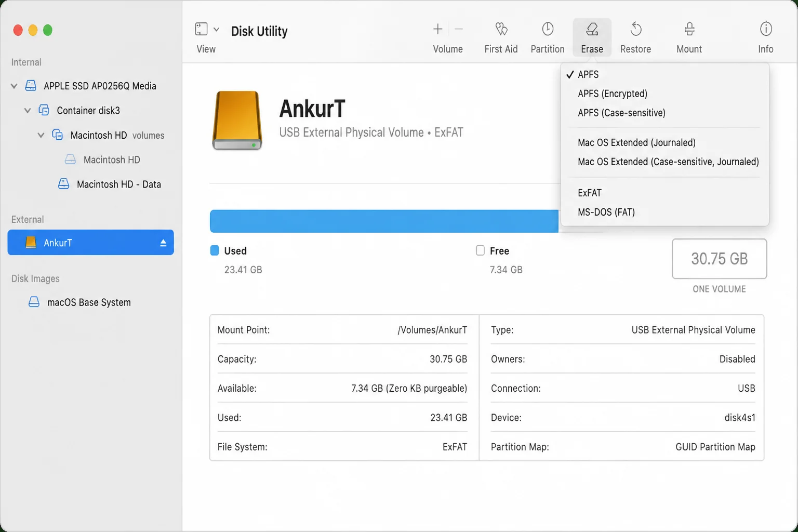The height and width of the screenshot is (532, 798).
Task: Collapse APPLE SSD AP0256Q Media tree
Action: (x=14, y=86)
